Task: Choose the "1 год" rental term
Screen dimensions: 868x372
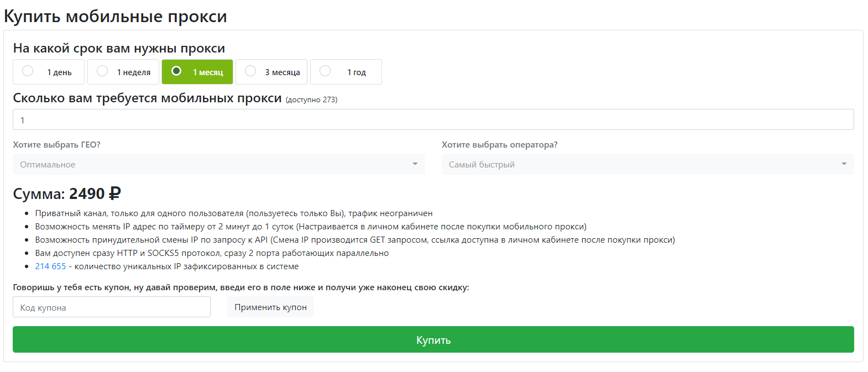Action: [346, 72]
